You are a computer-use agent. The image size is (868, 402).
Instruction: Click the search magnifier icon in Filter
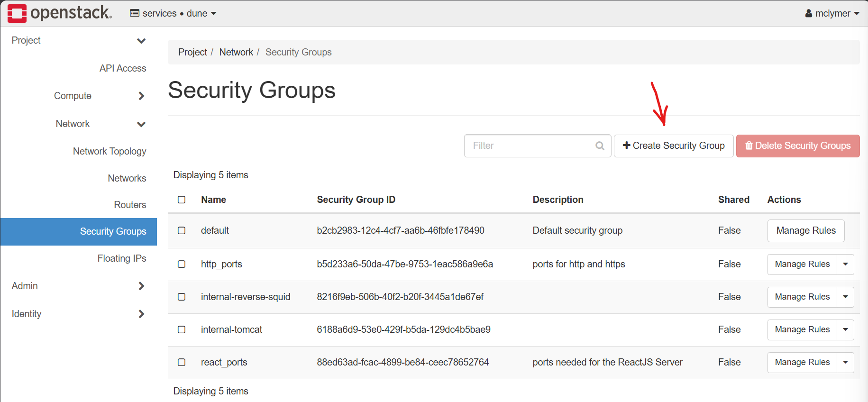(x=600, y=146)
